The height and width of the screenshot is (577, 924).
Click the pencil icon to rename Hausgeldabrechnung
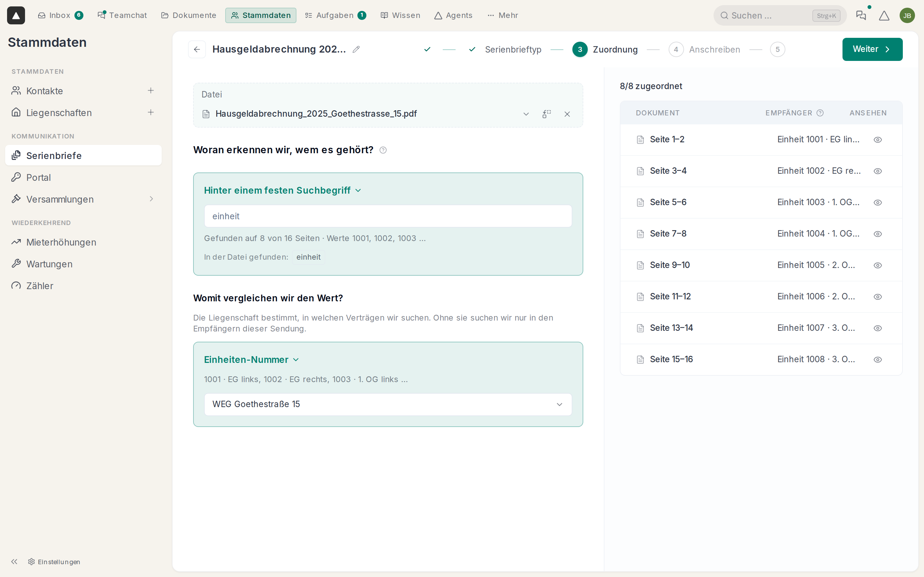356,49
